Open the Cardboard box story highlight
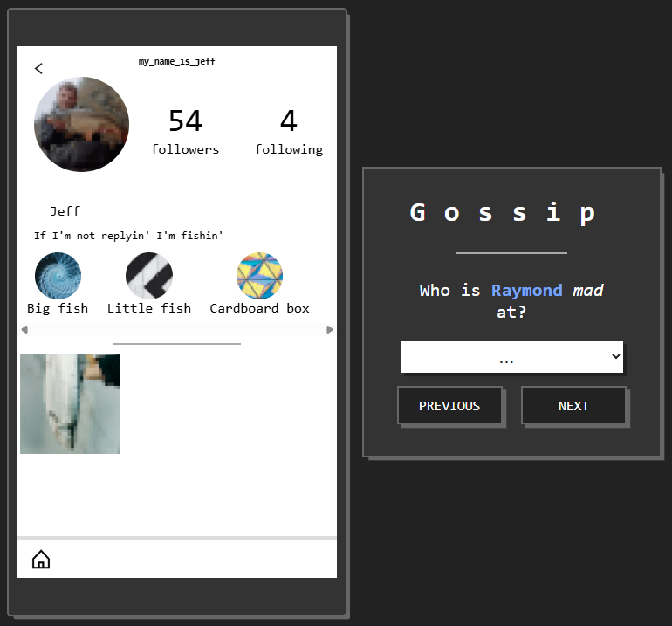The image size is (672, 626). click(x=260, y=276)
